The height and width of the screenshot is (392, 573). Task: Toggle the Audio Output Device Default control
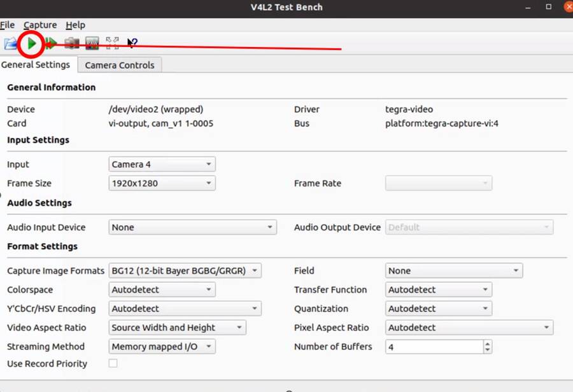pos(469,227)
